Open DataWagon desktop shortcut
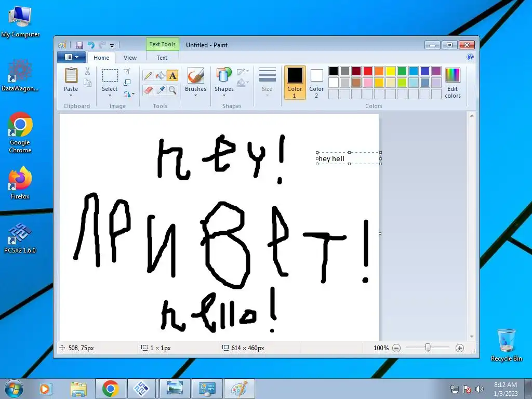The image size is (532, 399). coord(20,75)
